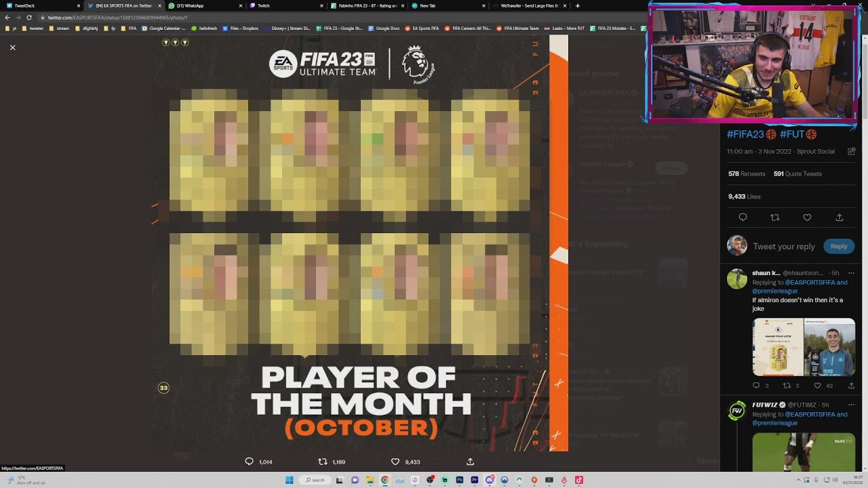This screenshot has height=488, width=868.
Task: Open Premiere Pro from the taskbar
Action: 475,480
